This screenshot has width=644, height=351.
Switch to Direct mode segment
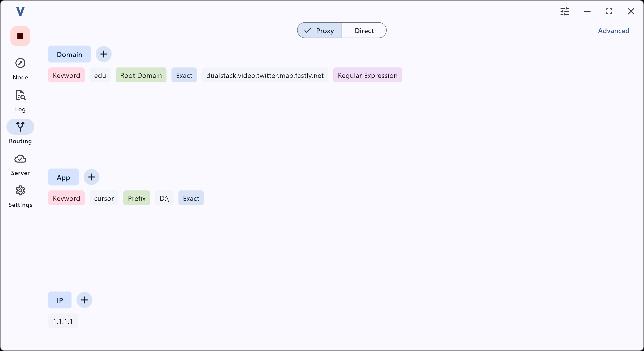click(x=364, y=31)
